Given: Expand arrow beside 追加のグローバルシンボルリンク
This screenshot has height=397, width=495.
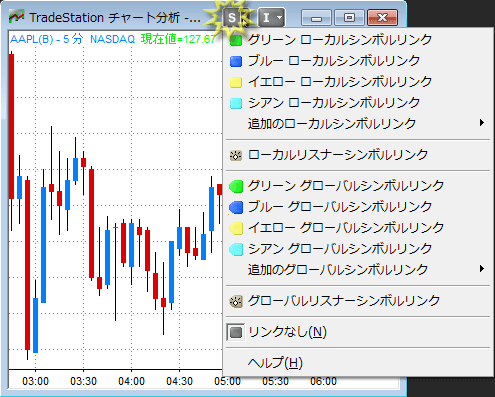Looking at the screenshot, I should [x=482, y=269].
